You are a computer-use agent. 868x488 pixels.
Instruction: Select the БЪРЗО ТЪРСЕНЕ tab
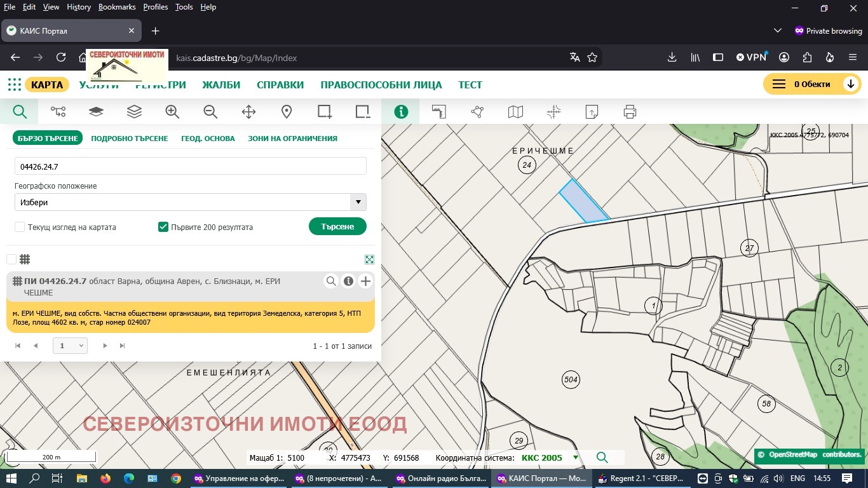pos(48,138)
